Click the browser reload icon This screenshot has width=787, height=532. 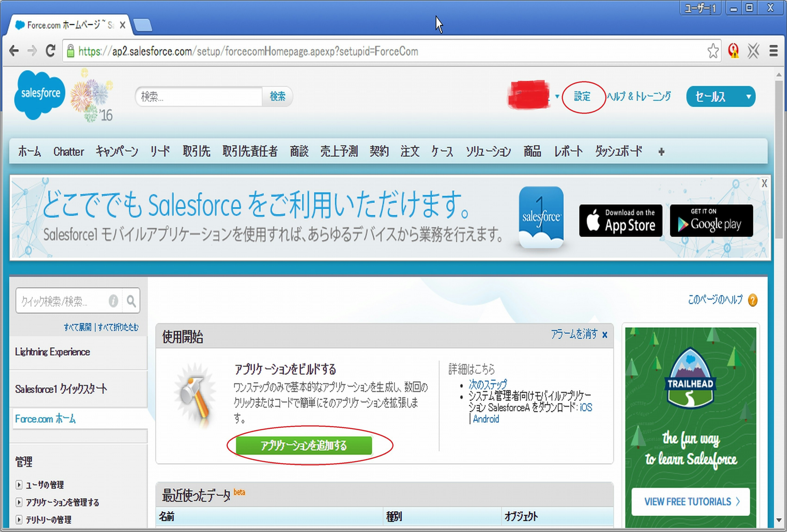pos(51,51)
